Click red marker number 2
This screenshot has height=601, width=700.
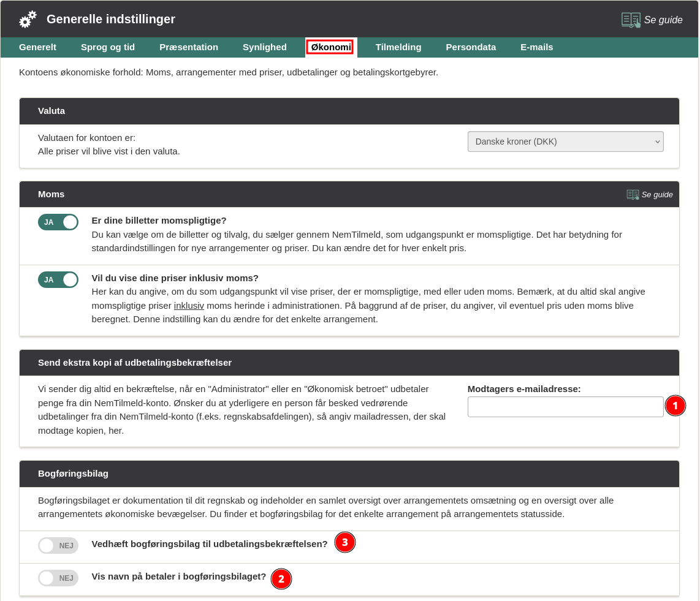coord(281,578)
